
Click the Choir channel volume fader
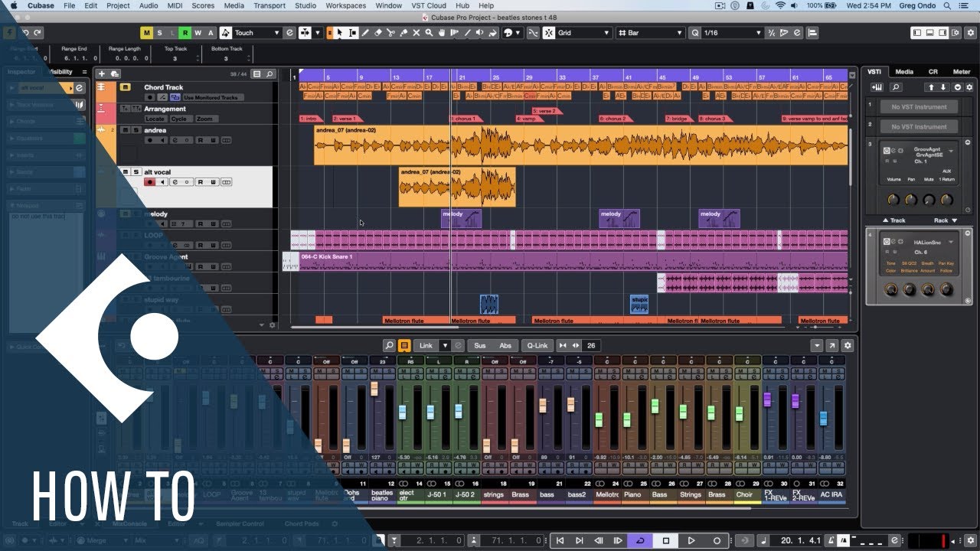[740, 413]
